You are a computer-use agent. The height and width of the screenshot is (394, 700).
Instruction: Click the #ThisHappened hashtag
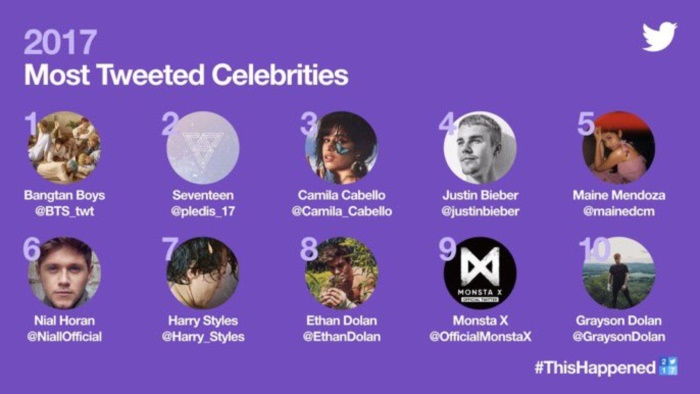596,367
